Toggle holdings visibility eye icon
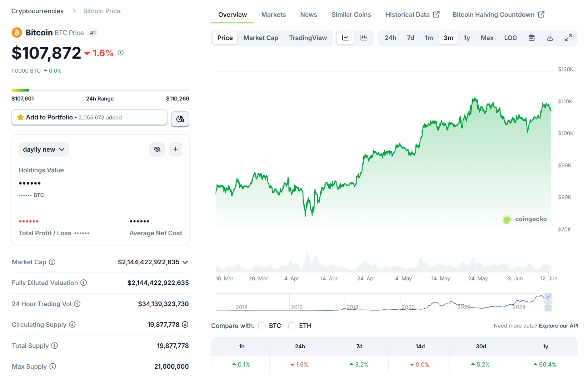 click(x=157, y=149)
